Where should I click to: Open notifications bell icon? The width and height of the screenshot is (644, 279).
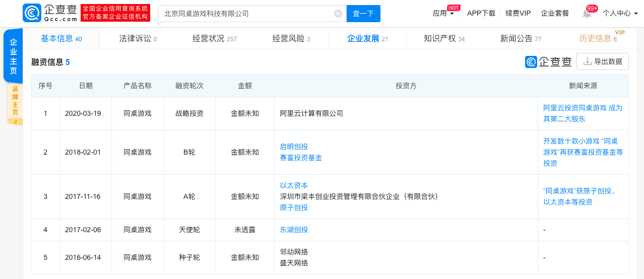pos(587,14)
